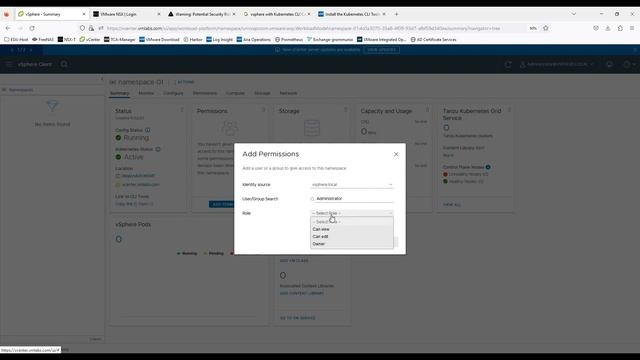Open the EDU-Host bookmark
The width and height of the screenshot is (640, 360).
pos(16,40)
